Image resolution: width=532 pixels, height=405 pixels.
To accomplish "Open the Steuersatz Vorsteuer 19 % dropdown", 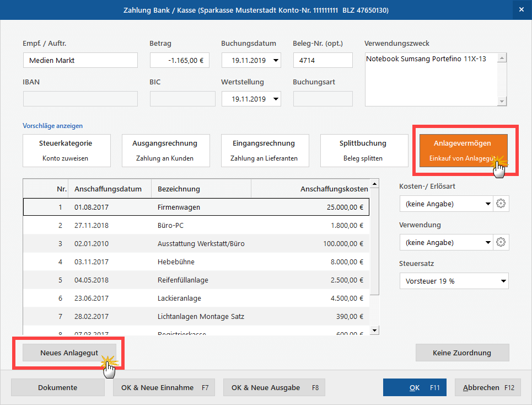I will pos(454,281).
